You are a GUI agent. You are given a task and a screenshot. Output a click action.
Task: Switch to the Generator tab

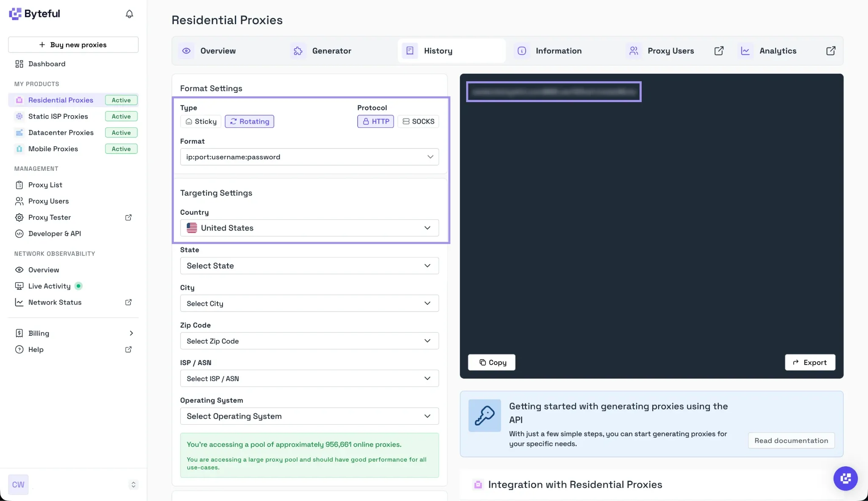pos(340,51)
